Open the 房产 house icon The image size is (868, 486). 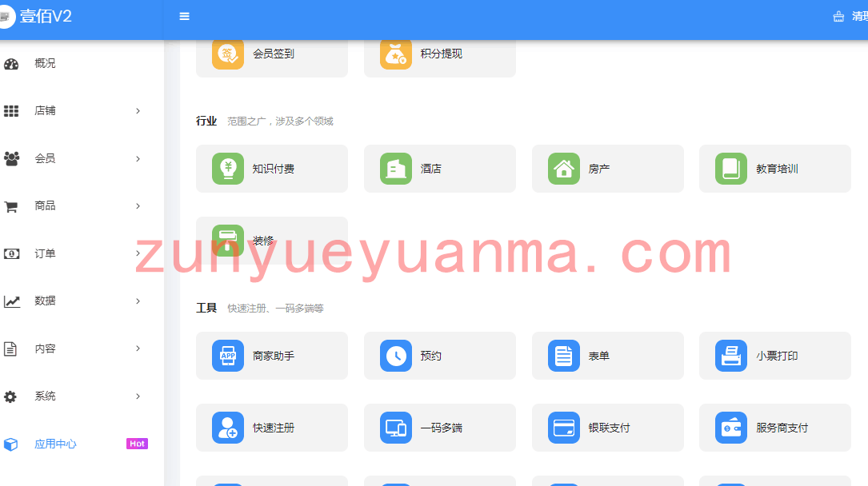564,169
